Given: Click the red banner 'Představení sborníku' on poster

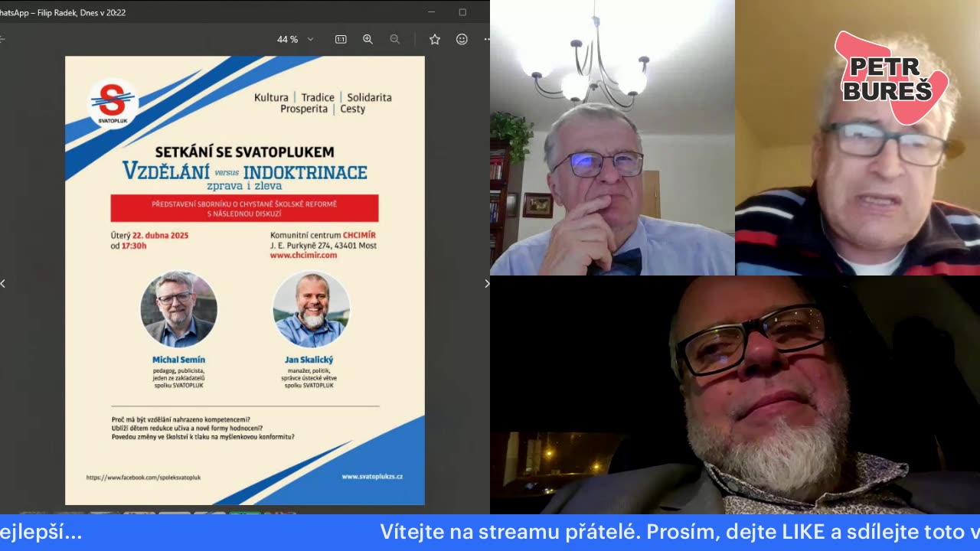Looking at the screenshot, I should (244, 208).
